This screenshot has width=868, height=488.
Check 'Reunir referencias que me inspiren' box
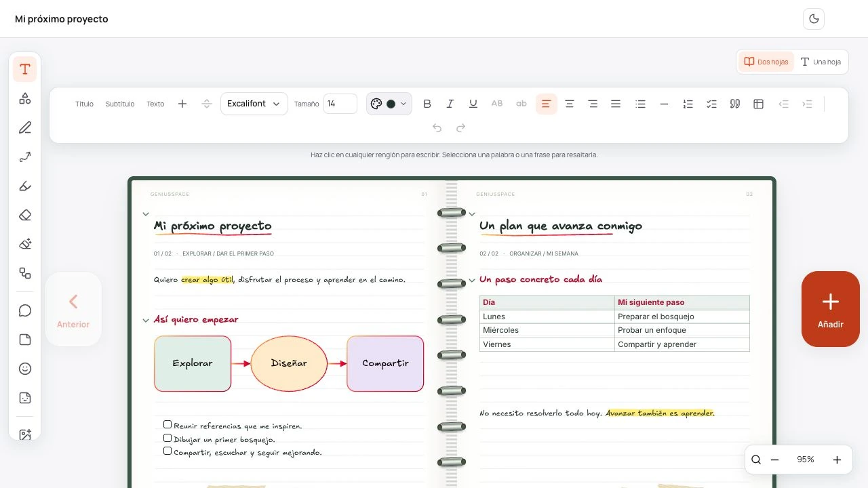point(167,424)
